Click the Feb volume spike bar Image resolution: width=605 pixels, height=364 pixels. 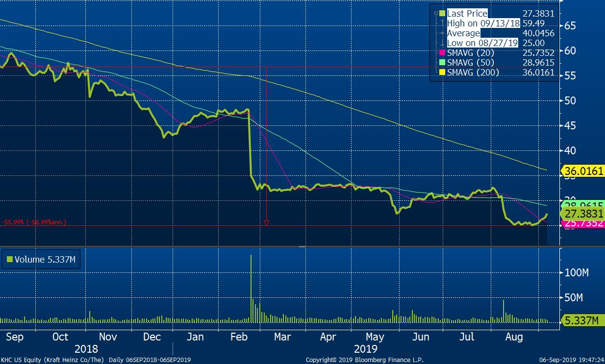pyautogui.click(x=251, y=288)
